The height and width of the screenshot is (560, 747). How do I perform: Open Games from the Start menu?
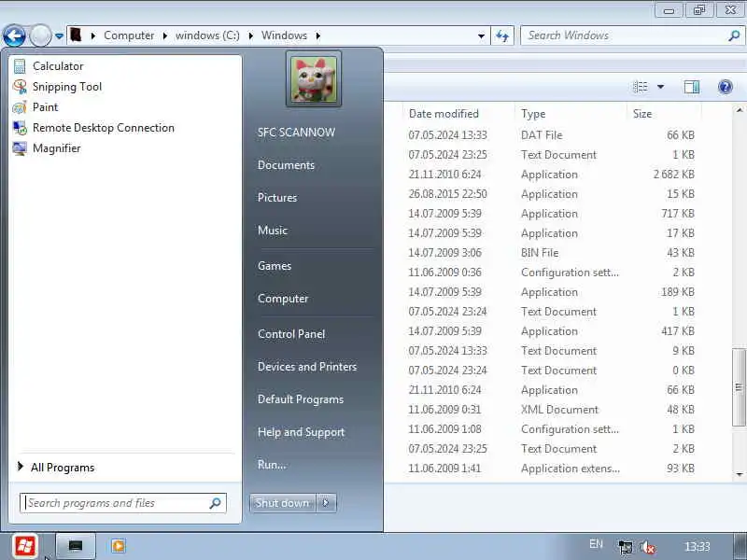[x=274, y=266]
